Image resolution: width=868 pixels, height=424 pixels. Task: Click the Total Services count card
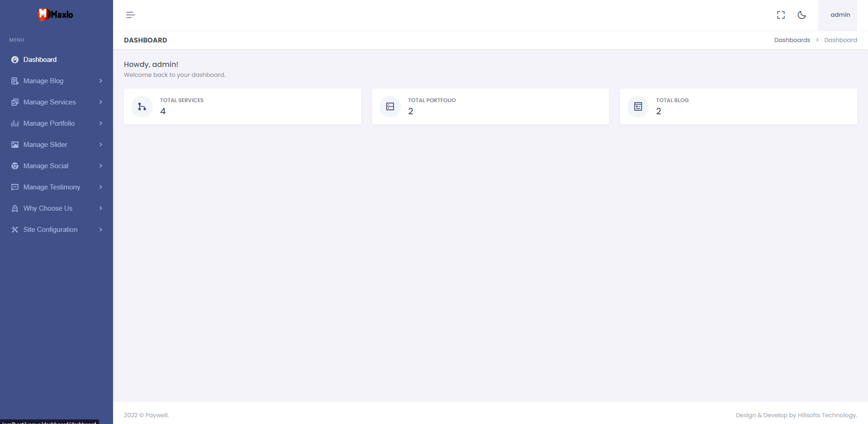point(242,107)
